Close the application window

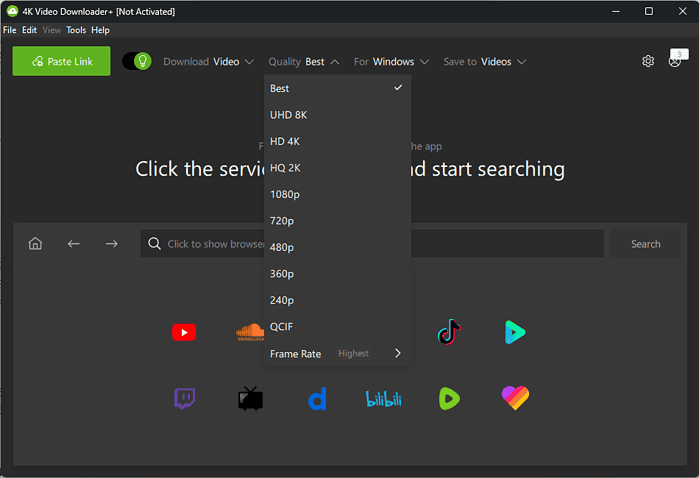(683, 11)
